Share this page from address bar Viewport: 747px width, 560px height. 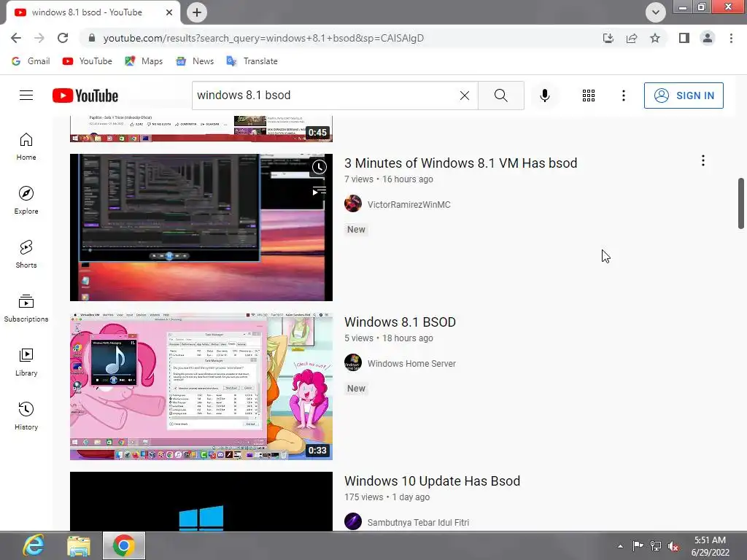pos(632,38)
